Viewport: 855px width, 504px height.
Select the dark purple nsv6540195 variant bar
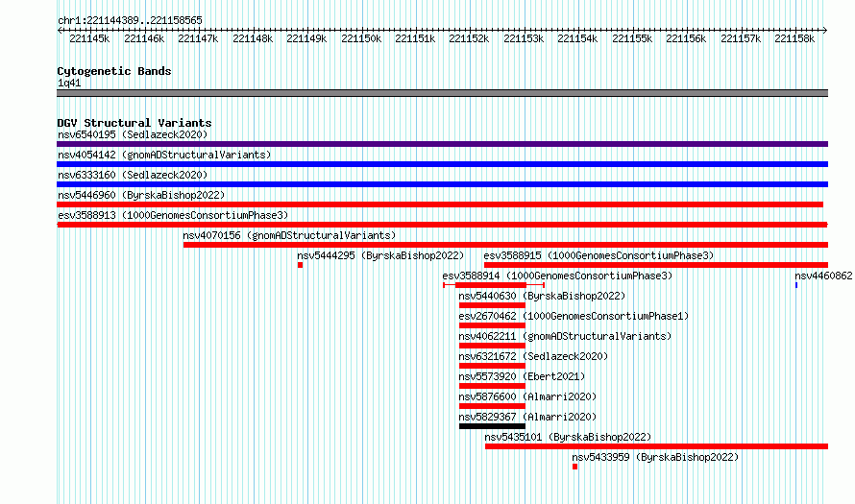pos(442,144)
